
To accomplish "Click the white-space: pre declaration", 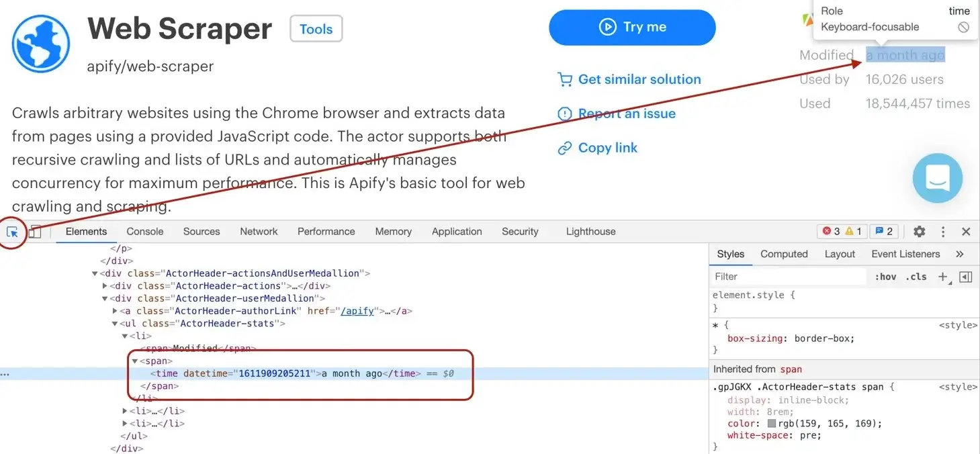I will [x=774, y=435].
